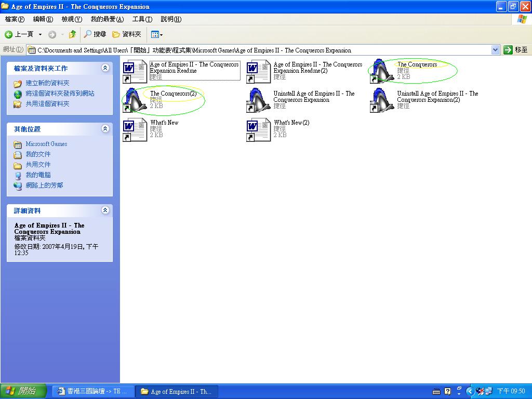
Task: Click the Go (移至) button
Action: [x=516, y=50]
